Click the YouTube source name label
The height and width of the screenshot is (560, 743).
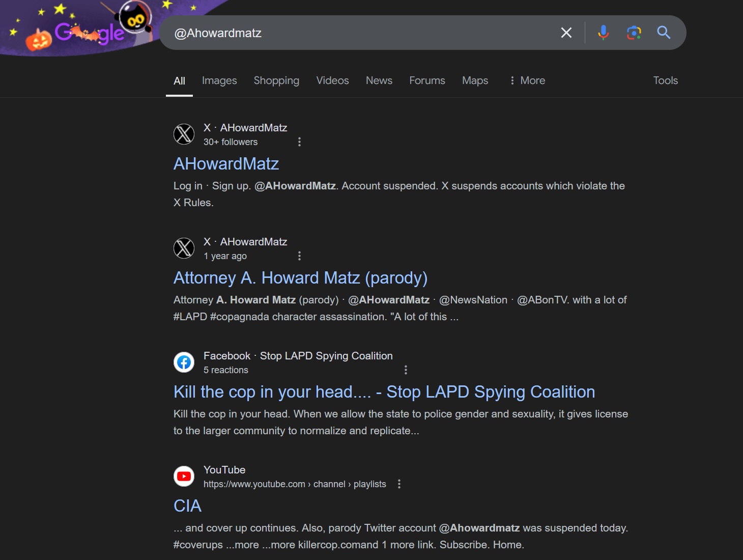pos(224,470)
